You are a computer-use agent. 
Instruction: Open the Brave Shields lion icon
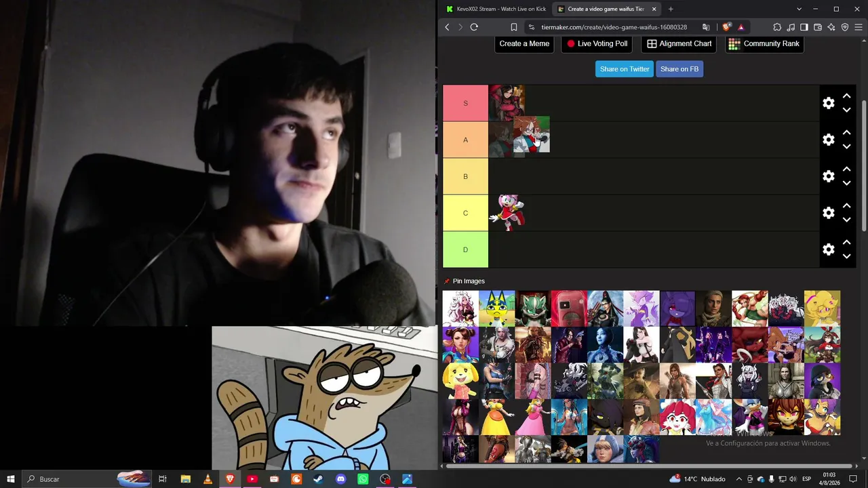[x=726, y=27]
